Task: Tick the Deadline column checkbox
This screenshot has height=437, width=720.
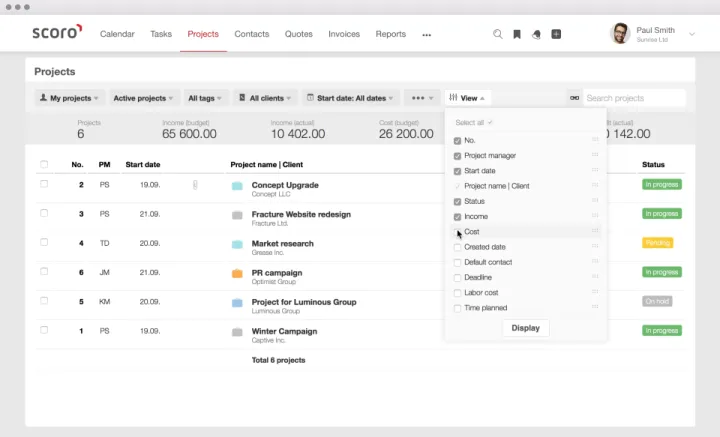Action: pos(458,278)
